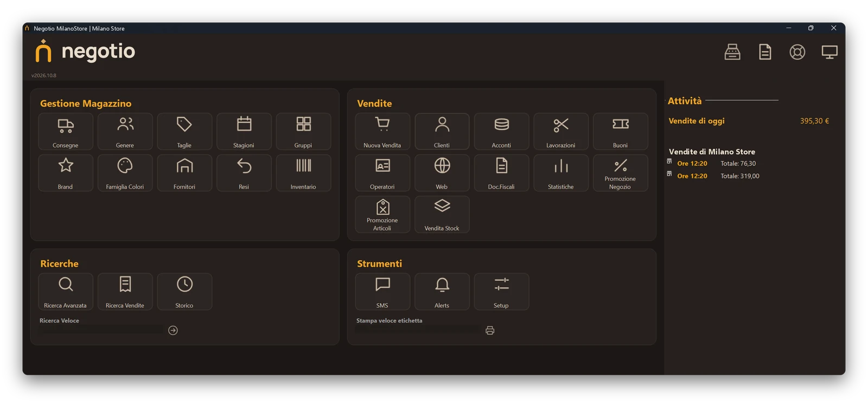Viewport: 868px width, 404px height.
Task: Open the Storico clock tile
Action: click(184, 292)
